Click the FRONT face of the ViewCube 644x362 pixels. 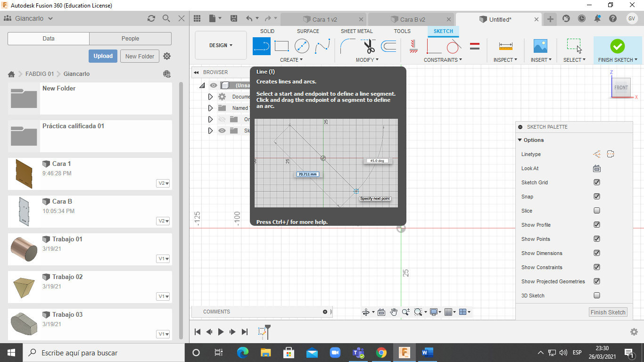tap(621, 88)
